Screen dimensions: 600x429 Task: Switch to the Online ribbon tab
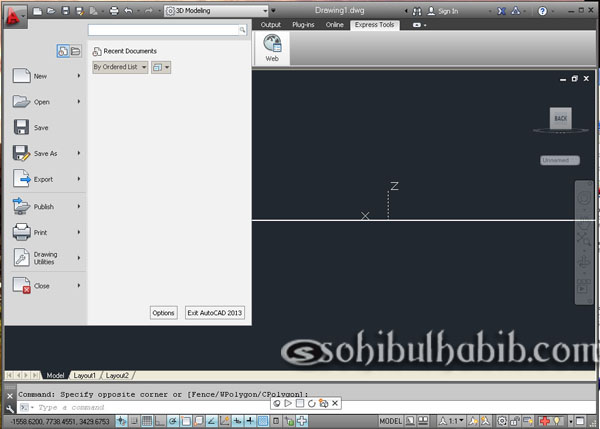point(335,24)
